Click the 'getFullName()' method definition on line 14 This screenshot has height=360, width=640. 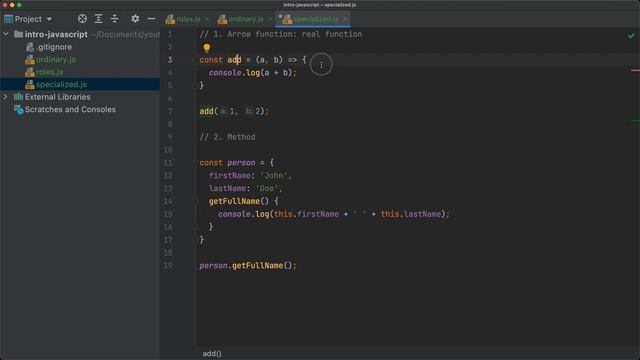(x=239, y=201)
